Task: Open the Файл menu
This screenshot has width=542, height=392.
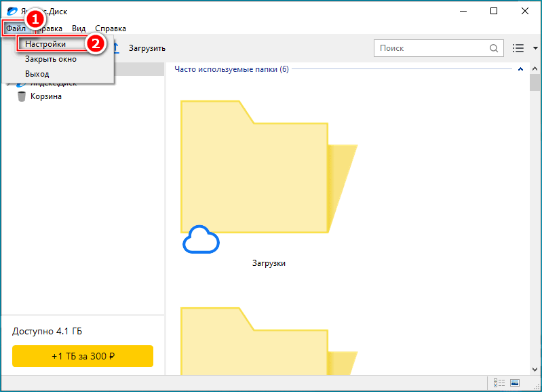Action: (x=16, y=28)
